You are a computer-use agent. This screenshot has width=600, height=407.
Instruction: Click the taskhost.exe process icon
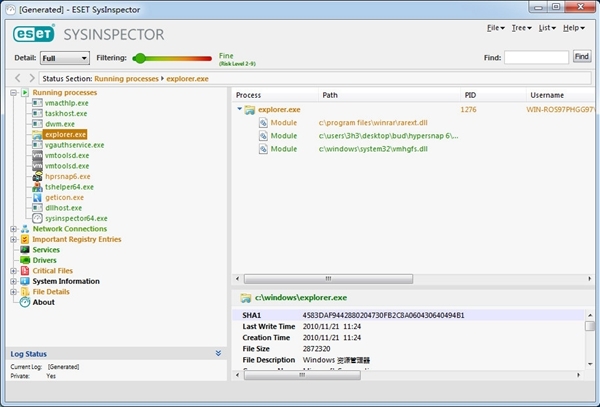tap(37, 113)
